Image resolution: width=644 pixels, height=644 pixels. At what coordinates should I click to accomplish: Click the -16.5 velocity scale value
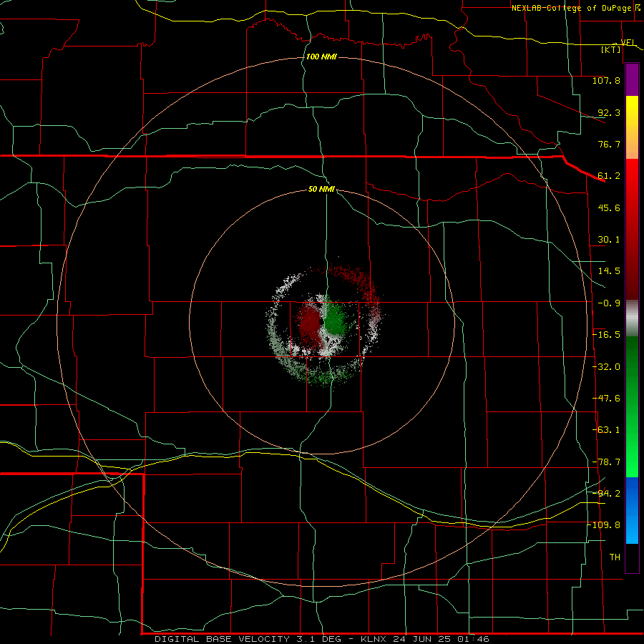click(x=606, y=335)
